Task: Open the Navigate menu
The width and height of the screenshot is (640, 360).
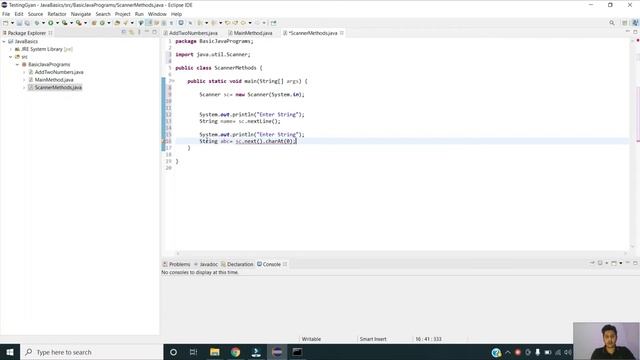Action: point(81,14)
